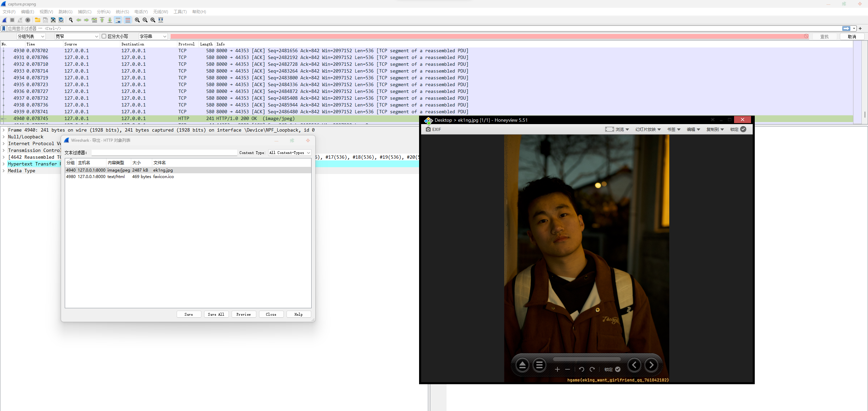Click the Save All button
868x411 pixels.
coord(216,314)
